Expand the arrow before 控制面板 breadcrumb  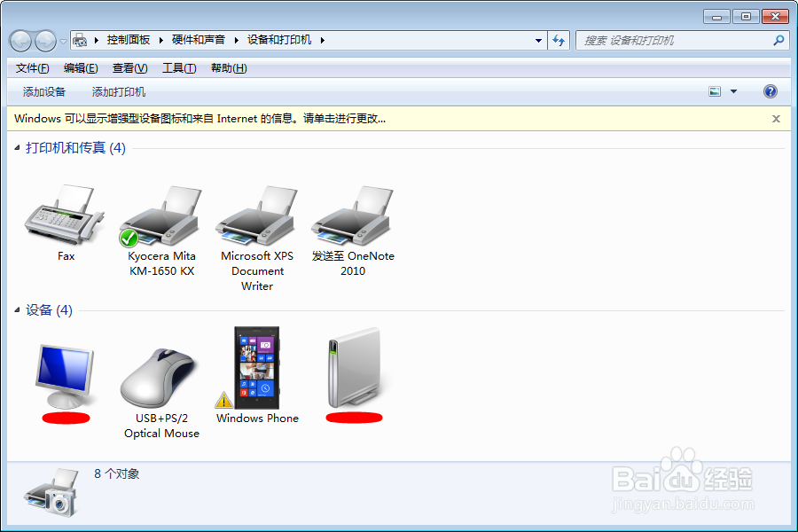coord(96,40)
